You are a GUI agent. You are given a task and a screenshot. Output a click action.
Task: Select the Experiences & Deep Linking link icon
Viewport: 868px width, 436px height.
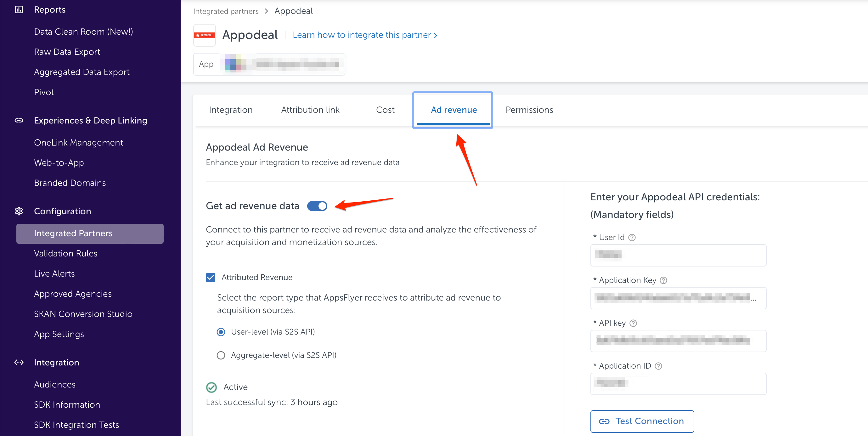(19, 120)
